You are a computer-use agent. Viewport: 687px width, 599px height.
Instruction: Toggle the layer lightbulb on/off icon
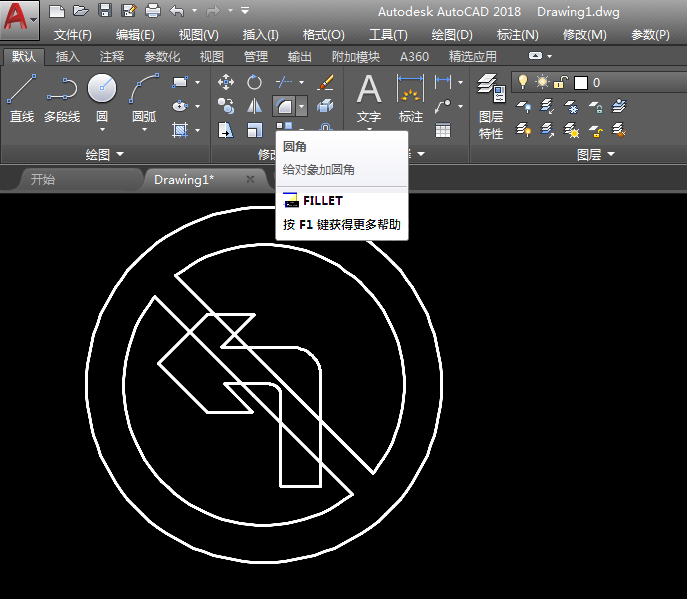tap(522, 82)
